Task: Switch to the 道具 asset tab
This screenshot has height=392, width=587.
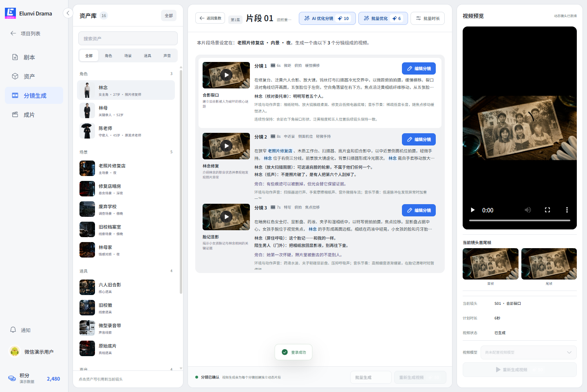Action: pos(148,55)
